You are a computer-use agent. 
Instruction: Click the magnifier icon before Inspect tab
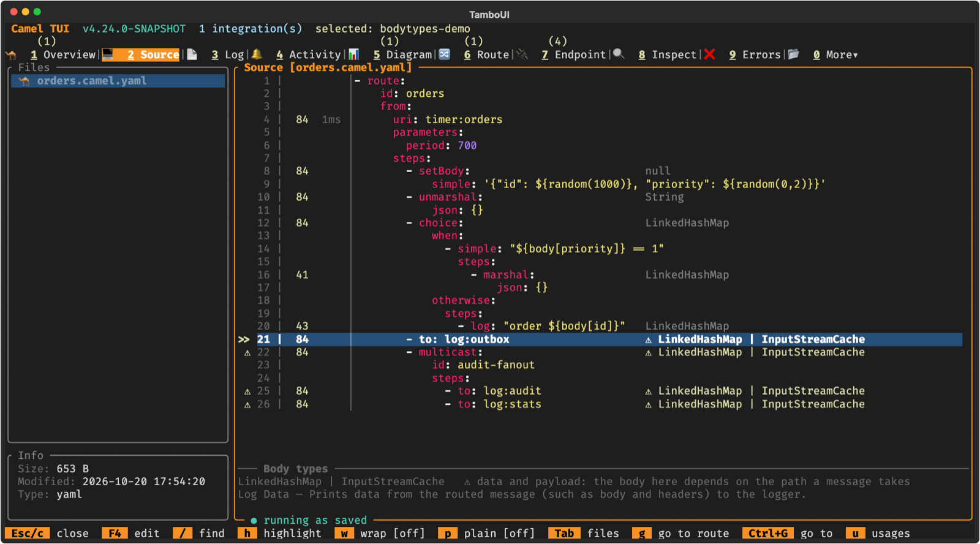click(x=619, y=55)
